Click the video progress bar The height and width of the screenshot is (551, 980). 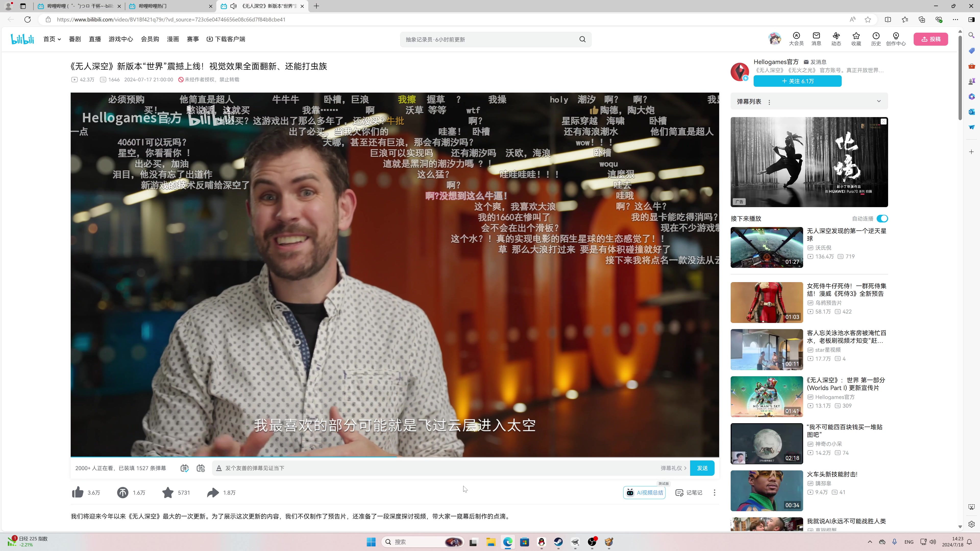395,457
